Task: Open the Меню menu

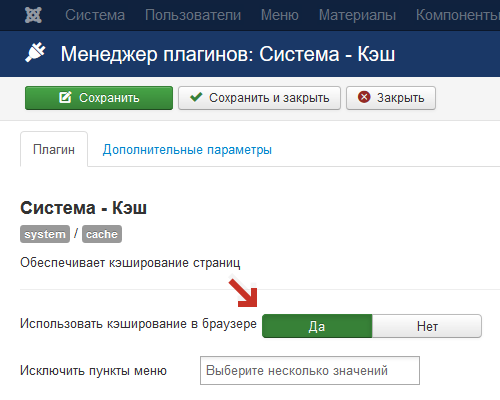Action: (x=280, y=15)
